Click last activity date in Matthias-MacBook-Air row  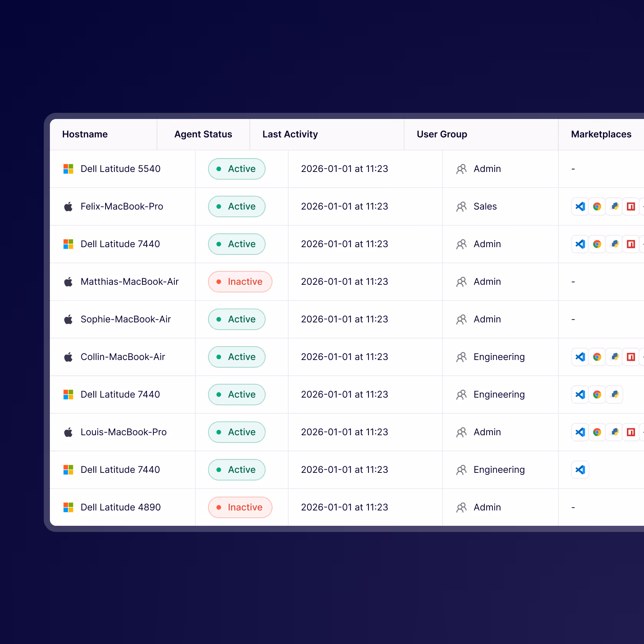[x=344, y=282]
